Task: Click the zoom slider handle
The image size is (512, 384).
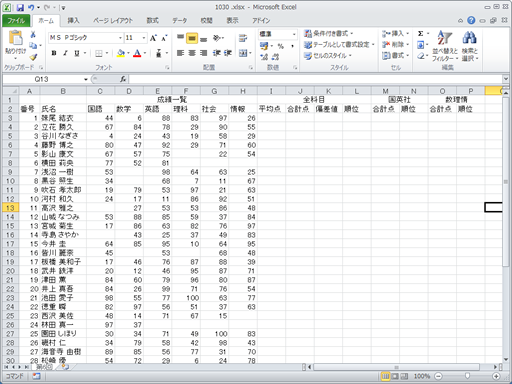Action: 467,376
